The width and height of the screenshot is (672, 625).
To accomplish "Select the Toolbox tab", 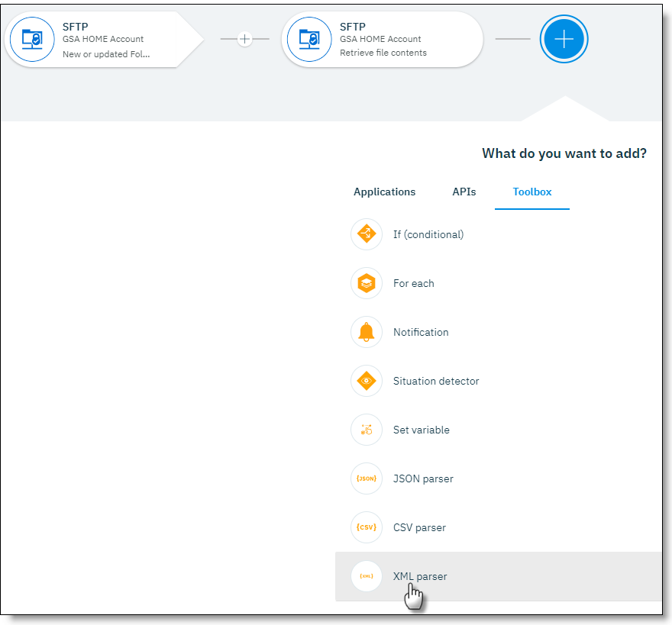I will coord(531,192).
